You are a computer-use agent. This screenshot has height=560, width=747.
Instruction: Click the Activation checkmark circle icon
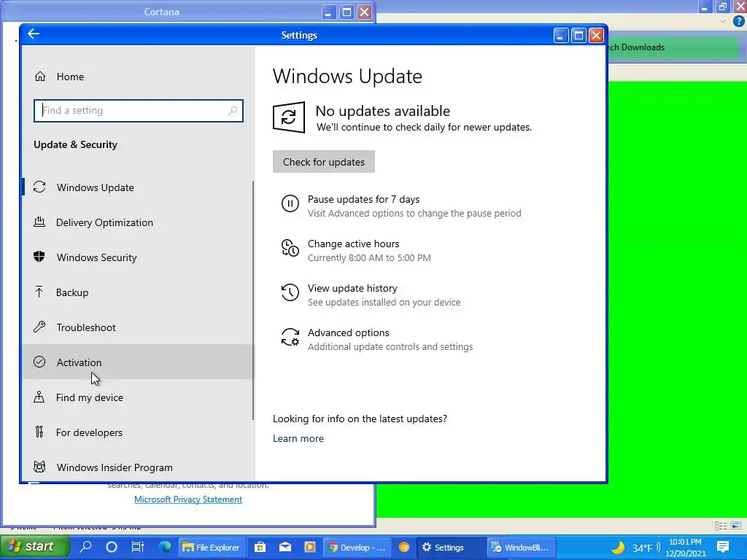pos(39,362)
